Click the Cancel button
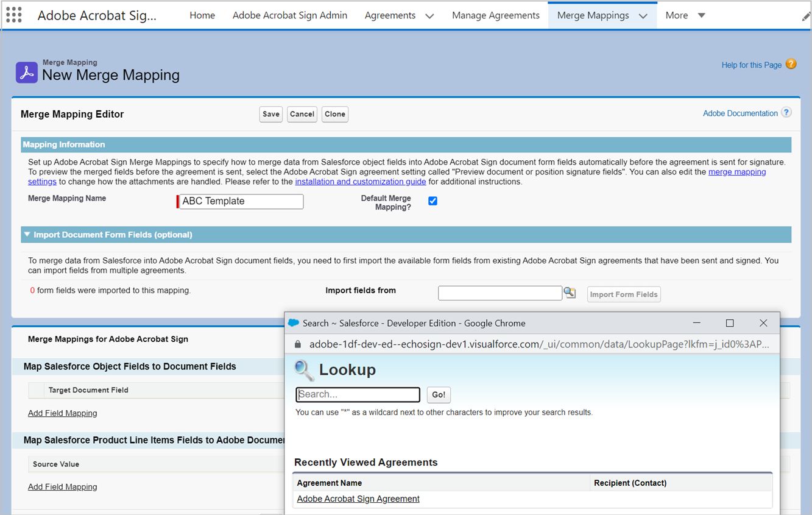 (x=302, y=114)
